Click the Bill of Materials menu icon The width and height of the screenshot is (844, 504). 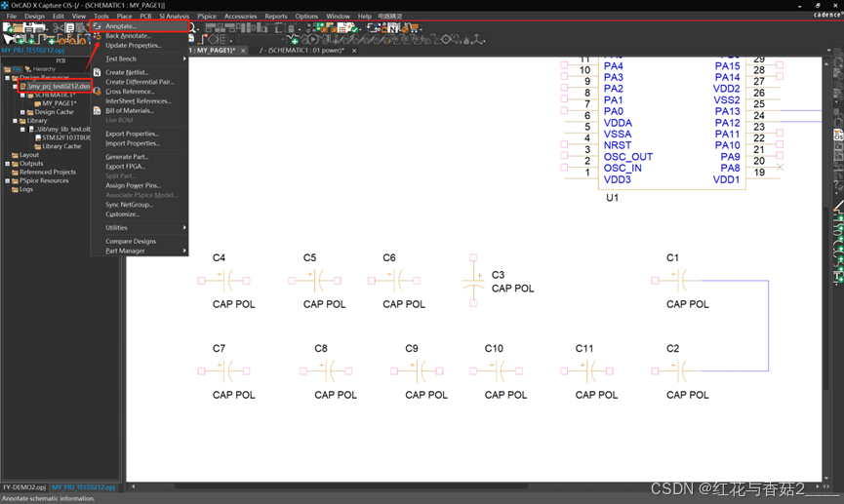[97, 110]
